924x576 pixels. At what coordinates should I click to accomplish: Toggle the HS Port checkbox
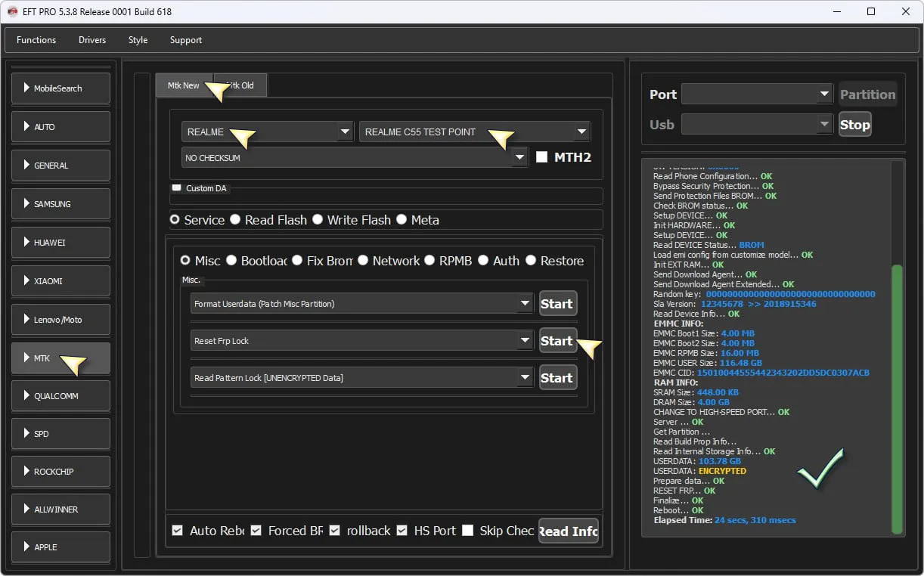point(402,531)
